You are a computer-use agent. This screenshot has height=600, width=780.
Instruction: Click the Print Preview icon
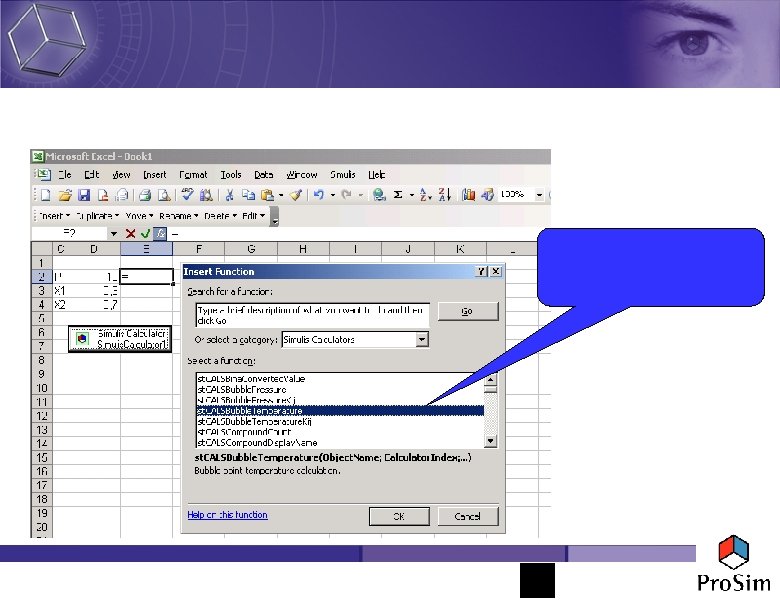point(164,195)
